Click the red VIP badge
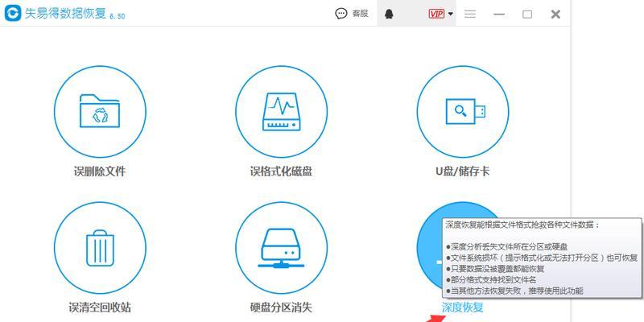The width and height of the screenshot is (644, 322). (436, 14)
